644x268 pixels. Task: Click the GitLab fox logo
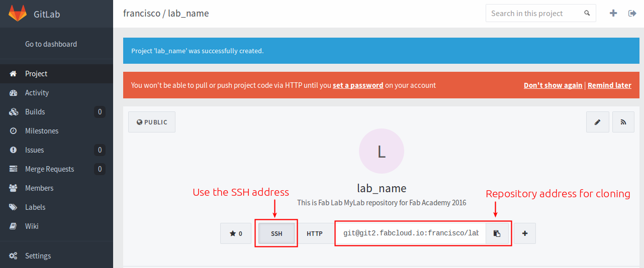[18, 14]
